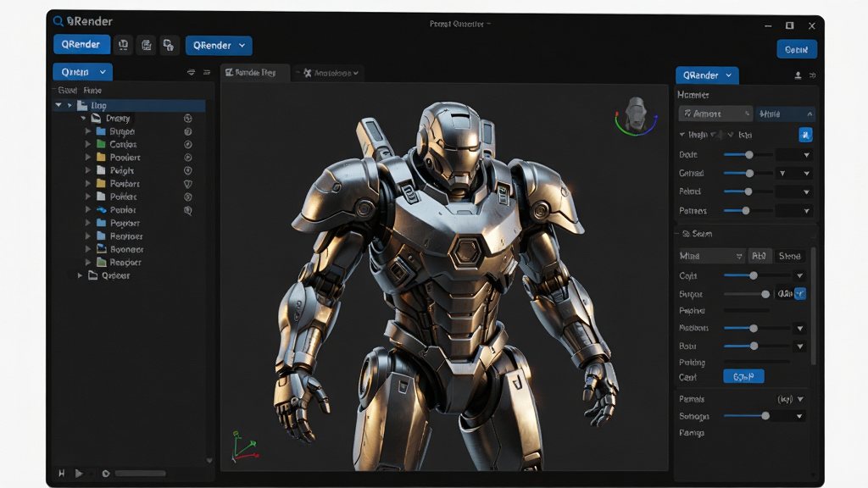
Task: Click the cross icon on the second viewport tab
Action: 307,73
